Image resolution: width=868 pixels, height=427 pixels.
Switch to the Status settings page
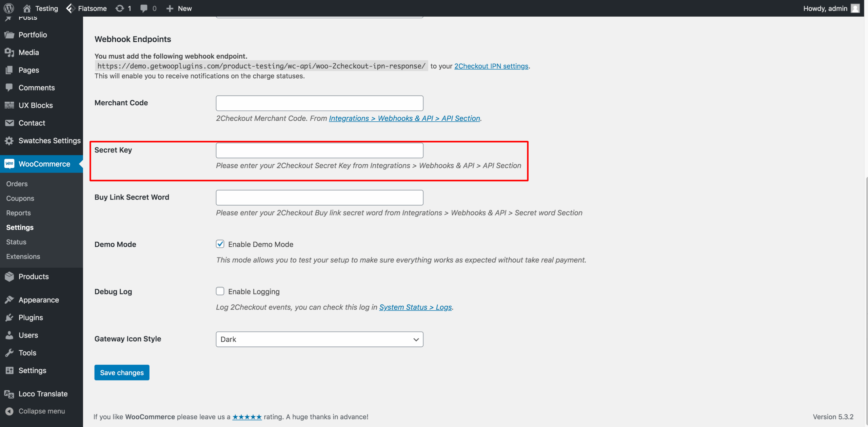(x=16, y=242)
